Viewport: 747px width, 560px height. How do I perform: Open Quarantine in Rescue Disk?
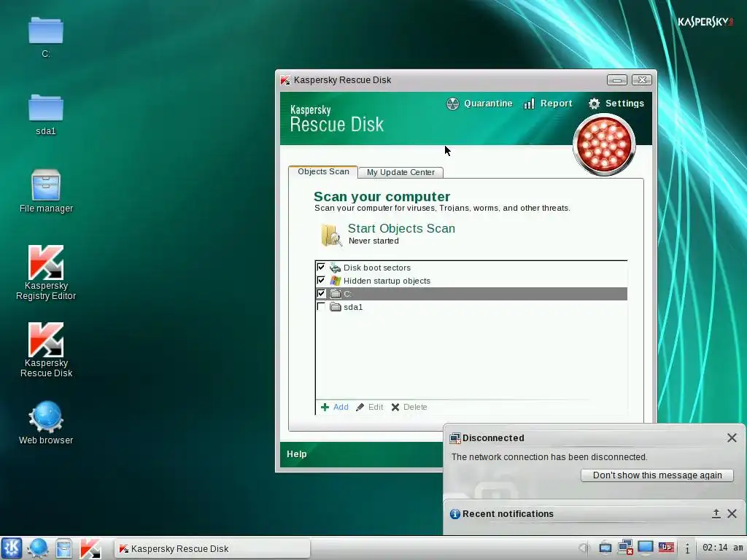tap(480, 104)
